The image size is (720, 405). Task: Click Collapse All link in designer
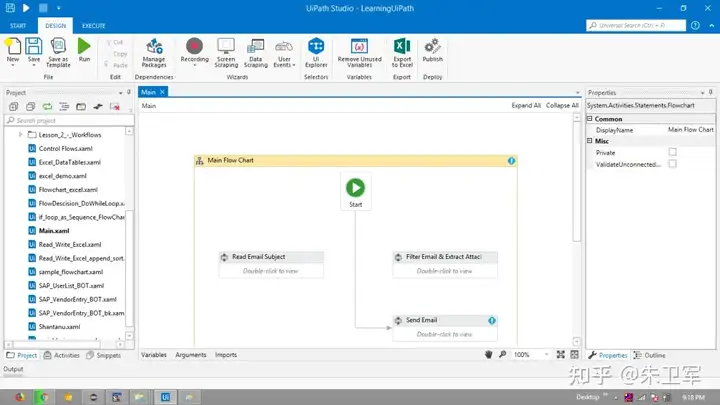[x=562, y=106]
